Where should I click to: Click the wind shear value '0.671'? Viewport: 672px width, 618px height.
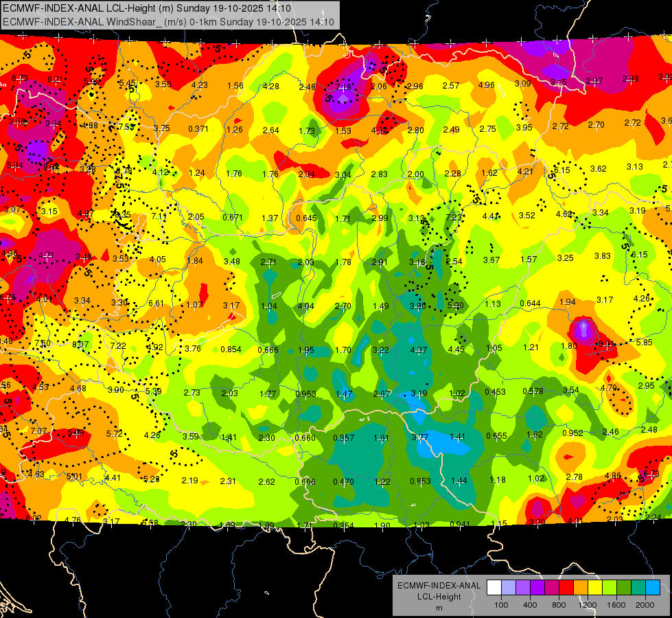[x=233, y=218]
